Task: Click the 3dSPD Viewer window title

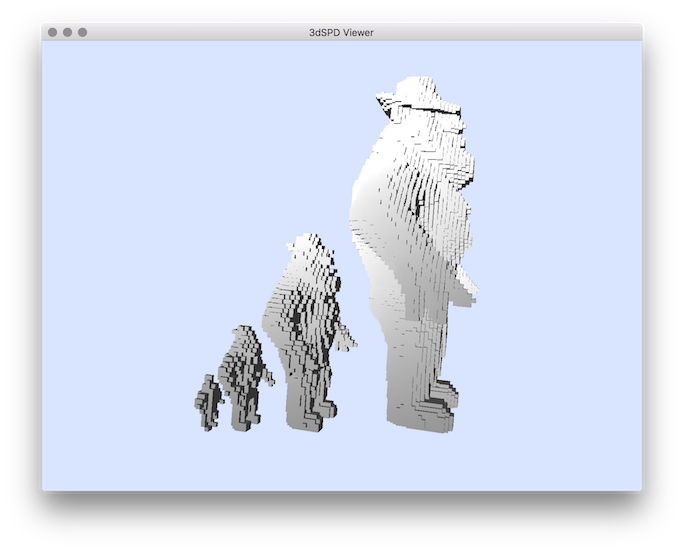Action: coord(342,32)
